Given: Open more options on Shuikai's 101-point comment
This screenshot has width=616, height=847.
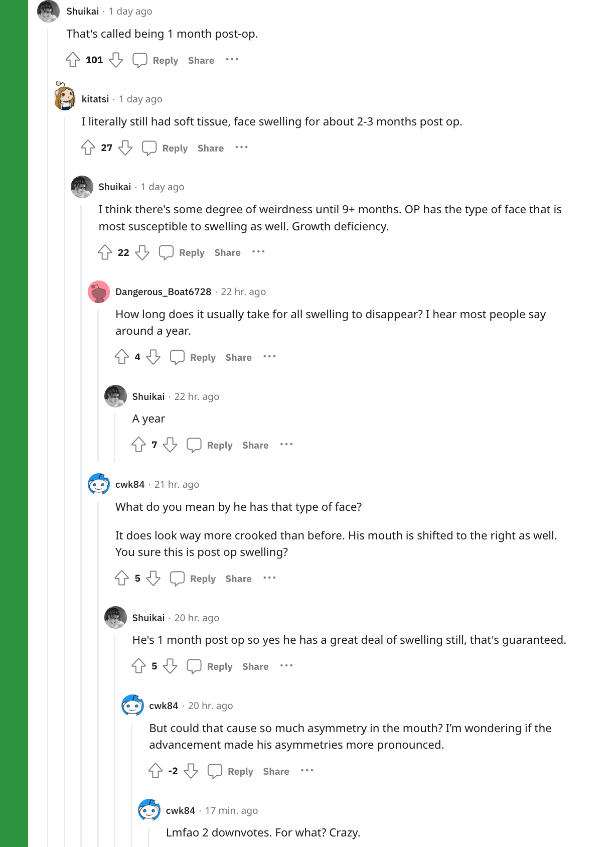Looking at the screenshot, I should tap(232, 60).
